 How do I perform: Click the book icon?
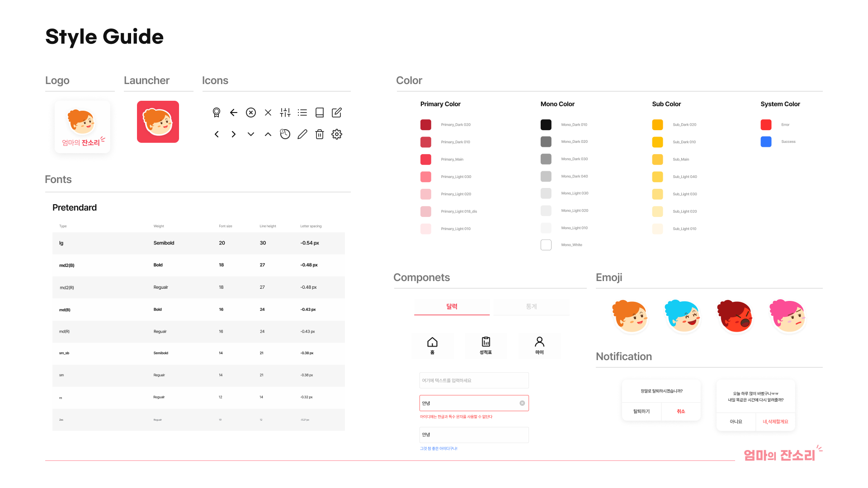click(x=320, y=113)
